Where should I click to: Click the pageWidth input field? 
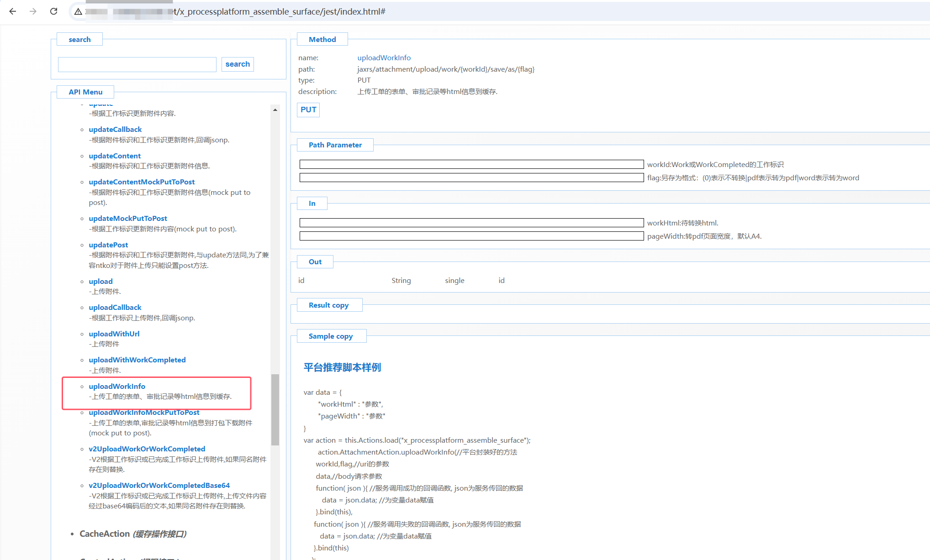(x=471, y=236)
